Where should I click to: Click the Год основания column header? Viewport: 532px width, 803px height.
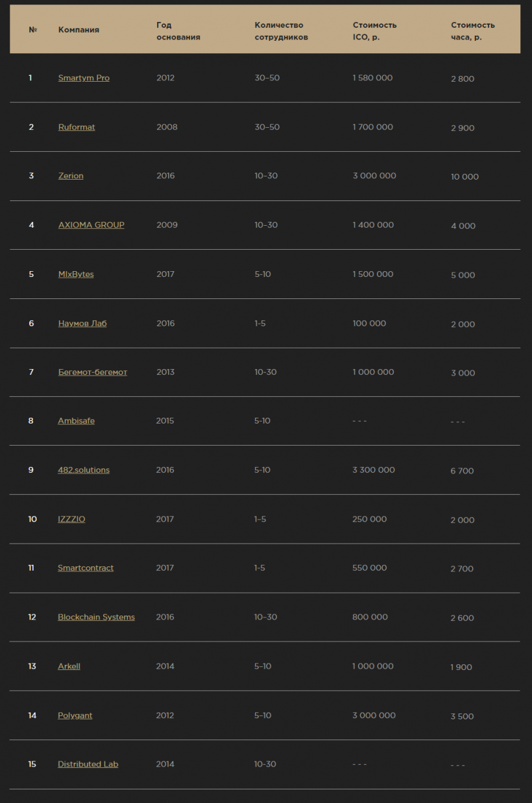pyautogui.click(x=178, y=31)
